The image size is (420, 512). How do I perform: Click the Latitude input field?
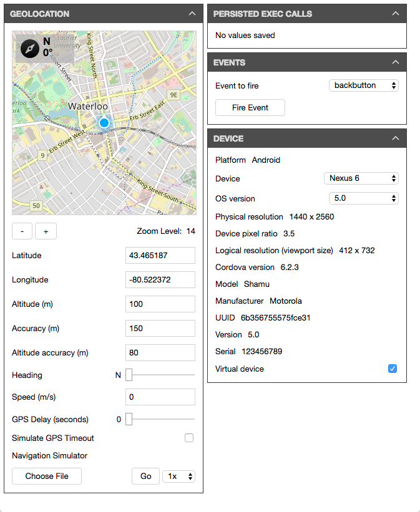[x=160, y=256]
